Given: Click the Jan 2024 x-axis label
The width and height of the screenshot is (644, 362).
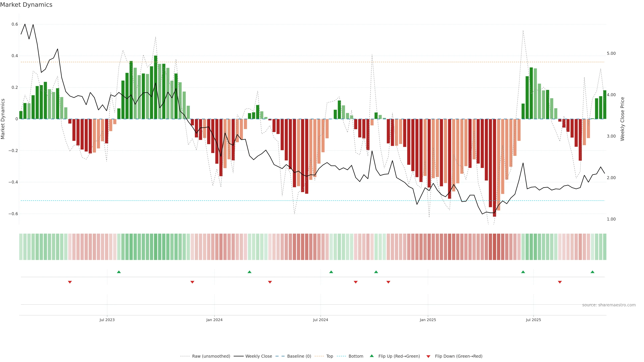Looking at the screenshot, I should [x=214, y=320].
